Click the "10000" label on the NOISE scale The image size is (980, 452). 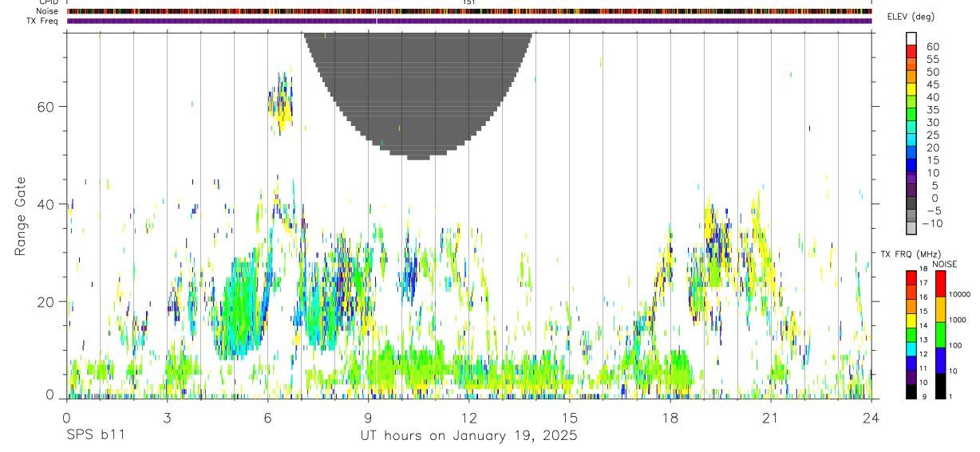pos(960,295)
